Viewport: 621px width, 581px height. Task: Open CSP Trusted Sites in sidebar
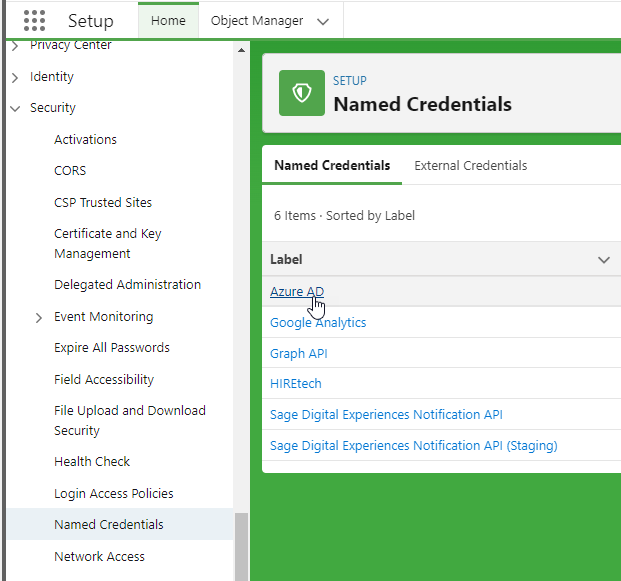click(x=103, y=203)
